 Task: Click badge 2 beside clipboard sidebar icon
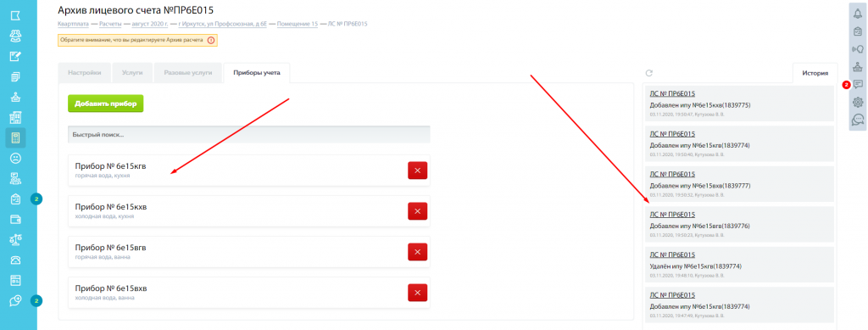pos(36,199)
